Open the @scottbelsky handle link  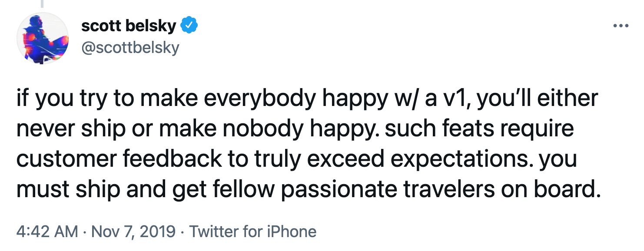[130, 47]
